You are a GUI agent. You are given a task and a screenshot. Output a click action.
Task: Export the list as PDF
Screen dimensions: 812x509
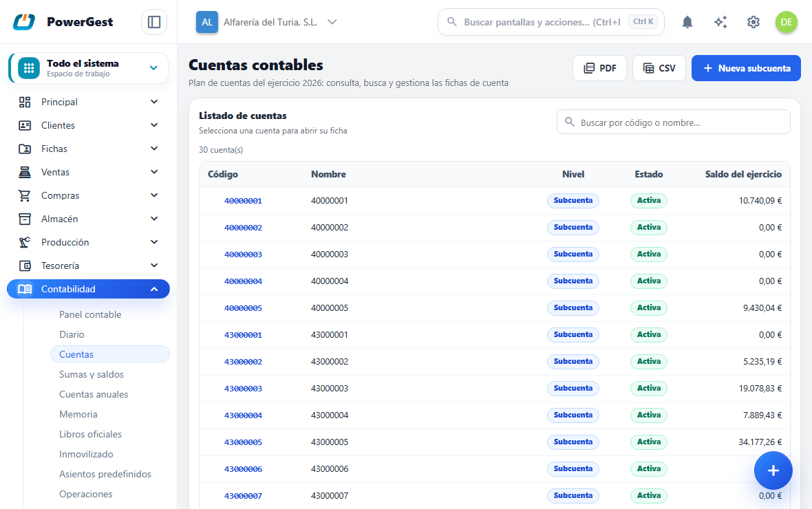coord(599,68)
